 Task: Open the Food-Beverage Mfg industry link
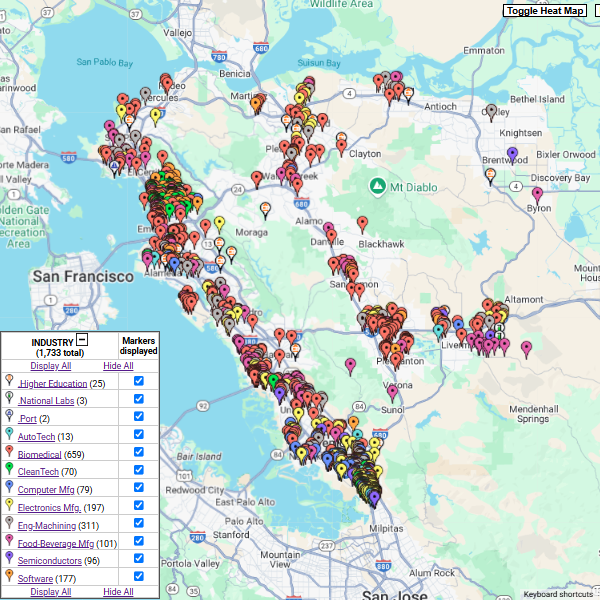click(x=56, y=543)
